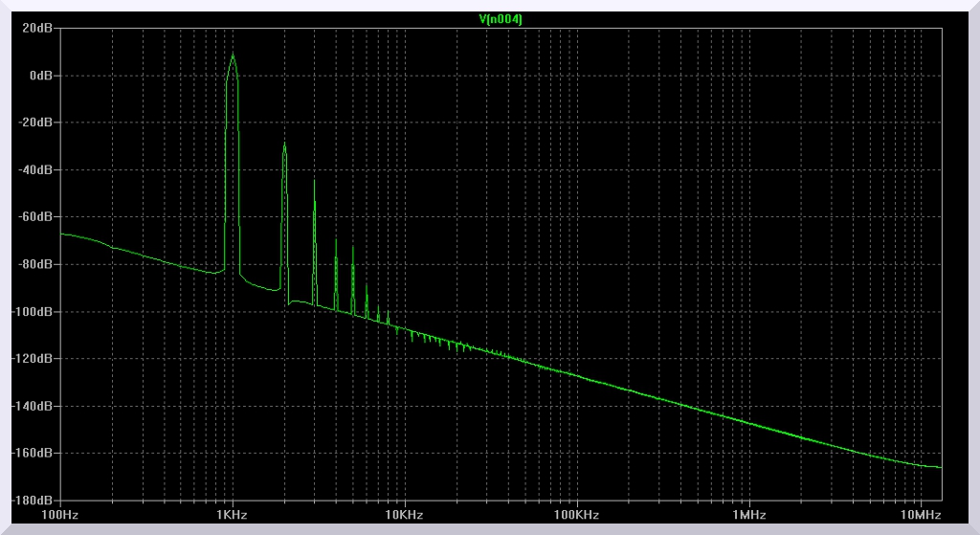Viewport: 980px width, 535px height.
Task: Click the V(n004) trace label
Action: 501,18
